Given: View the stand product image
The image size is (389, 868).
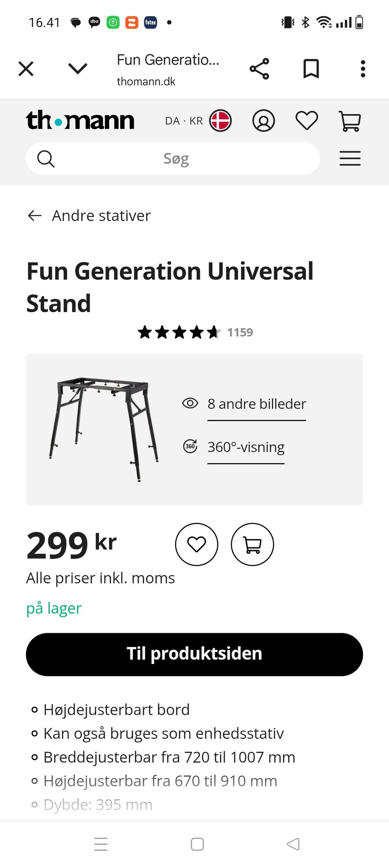Looking at the screenshot, I should coord(103,429).
